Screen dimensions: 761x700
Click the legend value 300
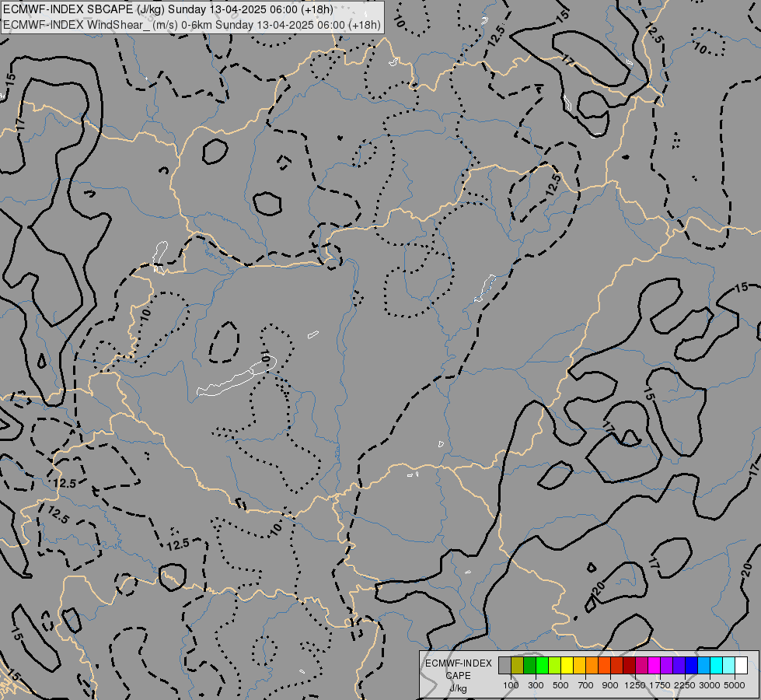(x=536, y=685)
